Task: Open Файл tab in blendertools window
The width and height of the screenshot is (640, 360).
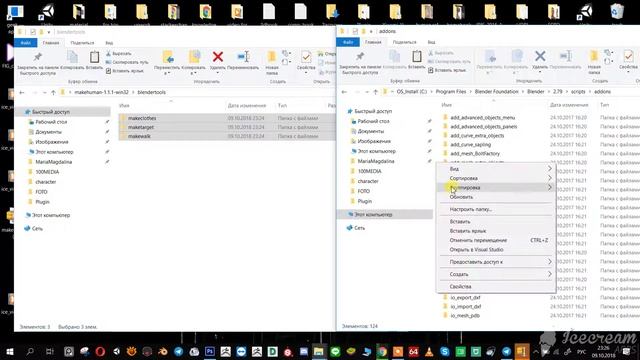Action: tap(25, 42)
